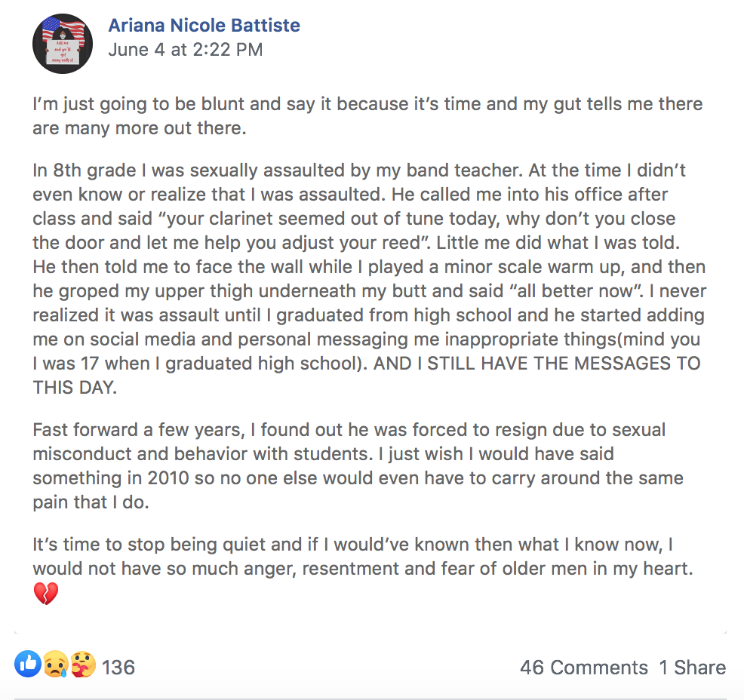Viewport: 744px width, 700px height.
Task: Click the sad crying reaction icon
Action: coord(55,665)
